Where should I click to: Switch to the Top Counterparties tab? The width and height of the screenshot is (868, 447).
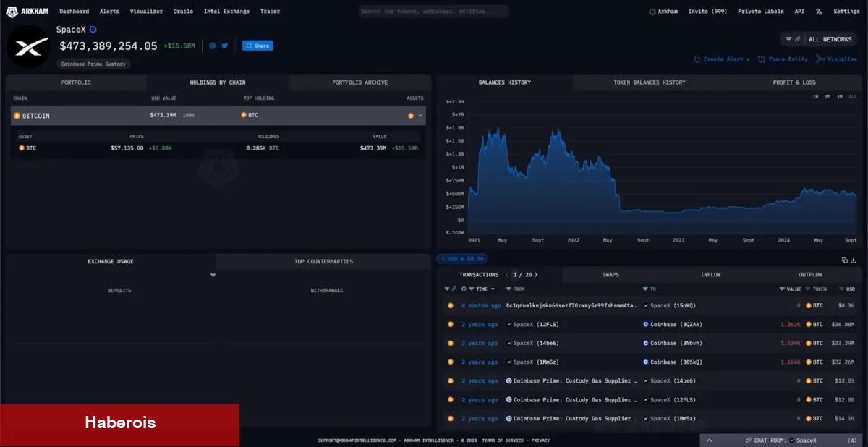pyautogui.click(x=323, y=261)
